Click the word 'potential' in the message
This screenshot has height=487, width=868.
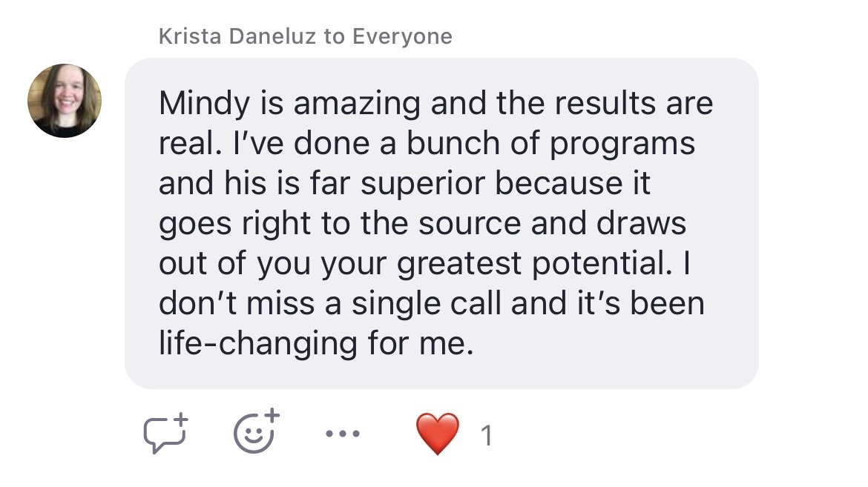click(602, 264)
